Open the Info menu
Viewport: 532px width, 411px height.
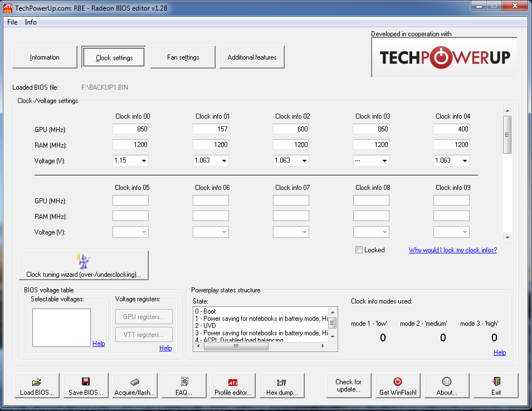tap(31, 22)
